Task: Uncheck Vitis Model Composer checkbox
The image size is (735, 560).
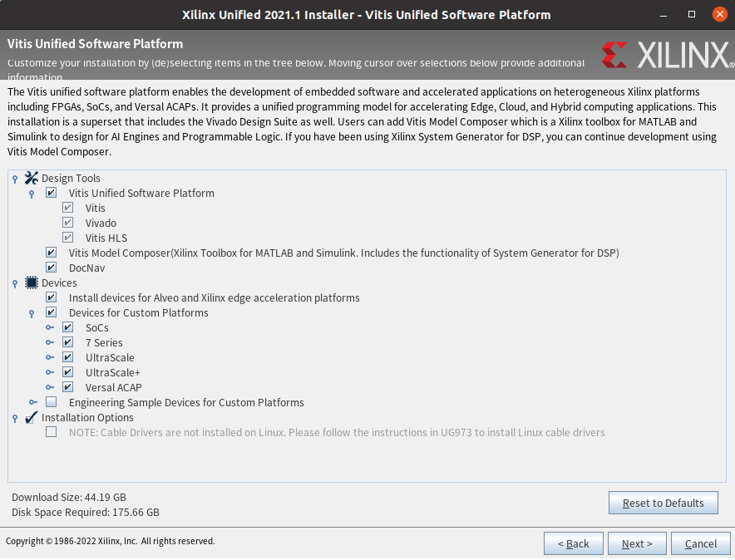Action: point(51,253)
